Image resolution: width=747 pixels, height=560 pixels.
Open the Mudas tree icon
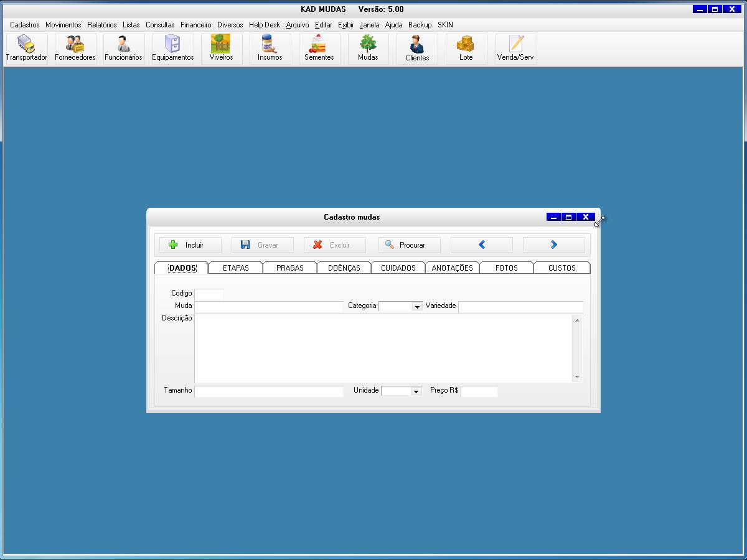pos(368,49)
